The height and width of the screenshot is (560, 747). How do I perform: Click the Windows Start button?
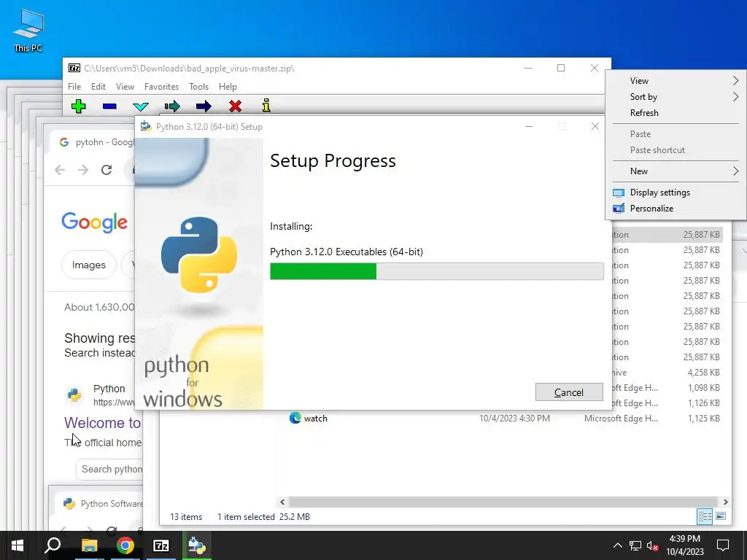[18, 545]
